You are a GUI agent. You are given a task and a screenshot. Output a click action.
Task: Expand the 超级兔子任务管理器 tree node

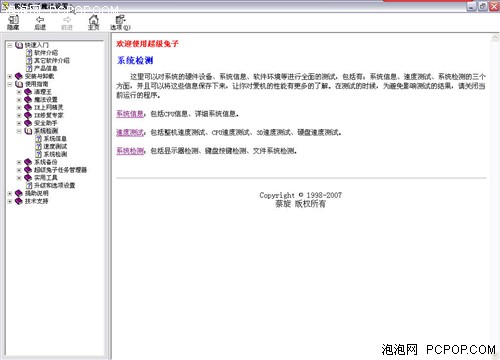point(19,170)
